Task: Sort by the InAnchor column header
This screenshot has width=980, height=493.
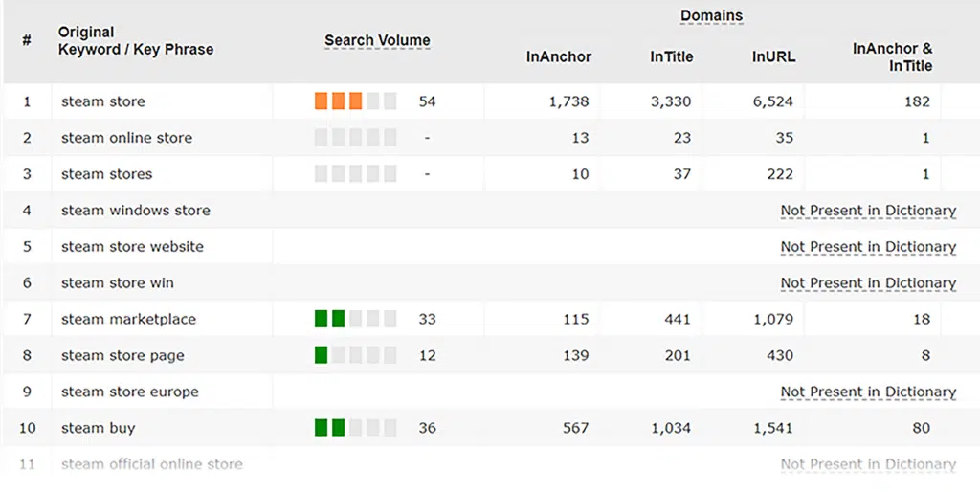Action: [558, 56]
